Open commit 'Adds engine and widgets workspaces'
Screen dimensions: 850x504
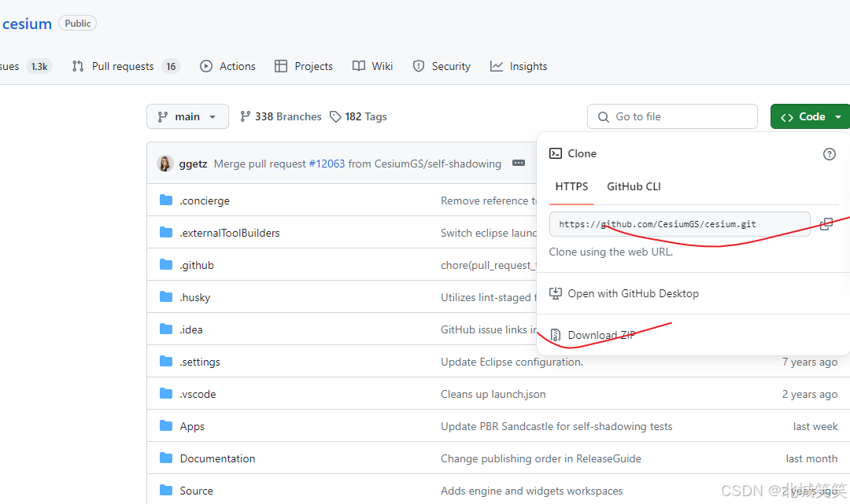(x=532, y=491)
